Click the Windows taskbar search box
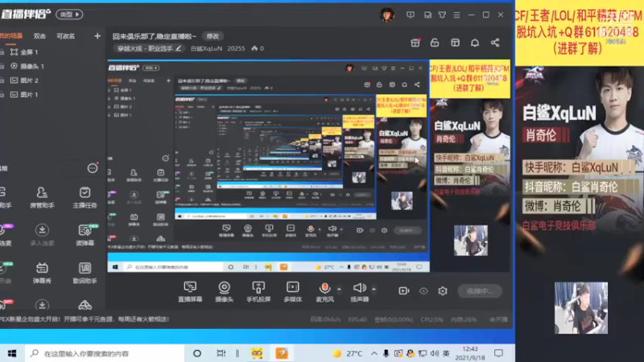This screenshot has width=644, height=362. pyautogui.click(x=105, y=353)
